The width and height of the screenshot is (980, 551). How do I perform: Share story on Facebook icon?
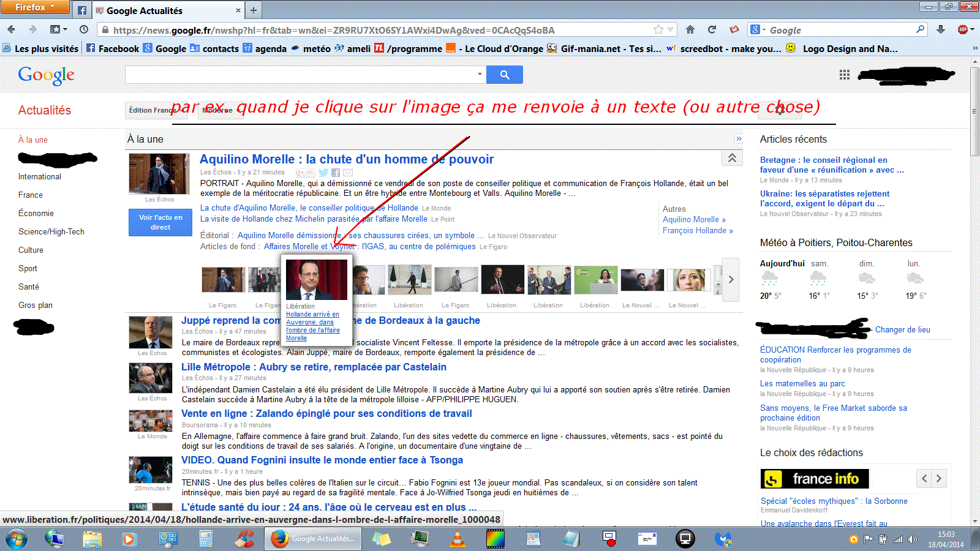pyautogui.click(x=336, y=173)
